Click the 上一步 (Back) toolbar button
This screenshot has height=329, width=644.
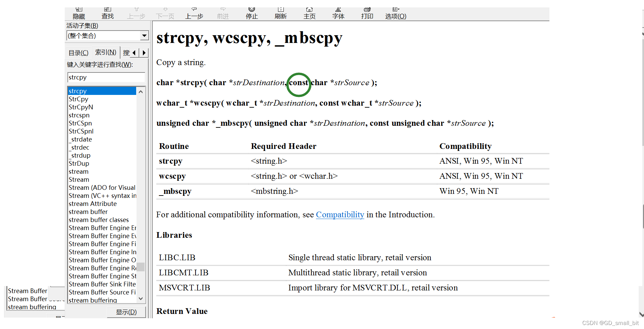pos(194,13)
